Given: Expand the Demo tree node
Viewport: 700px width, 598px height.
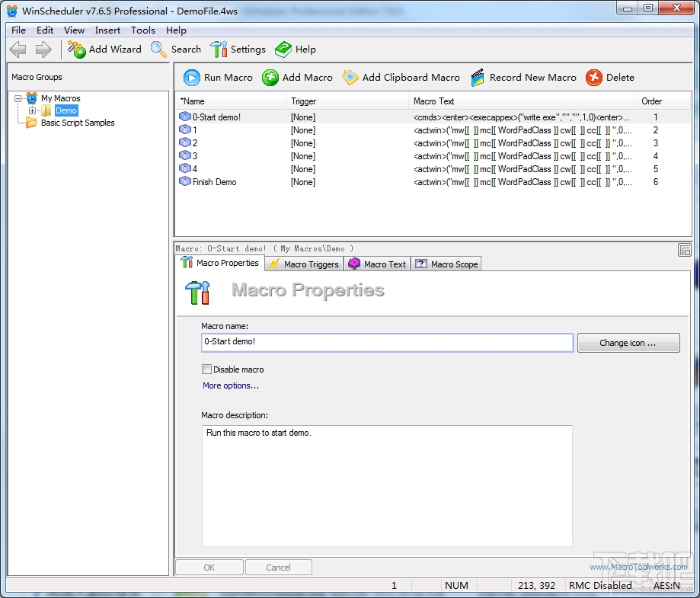Looking at the screenshot, I should coord(32,110).
